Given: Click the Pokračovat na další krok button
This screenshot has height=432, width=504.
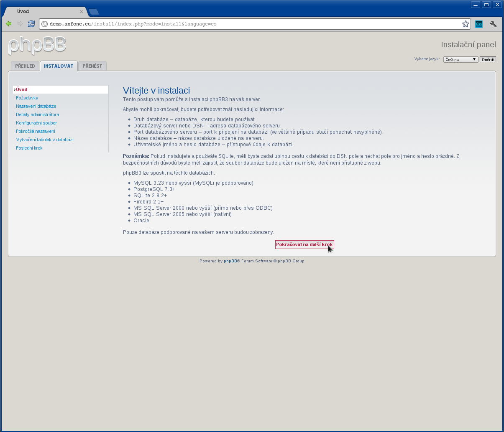Looking at the screenshot, I should 304,244.
